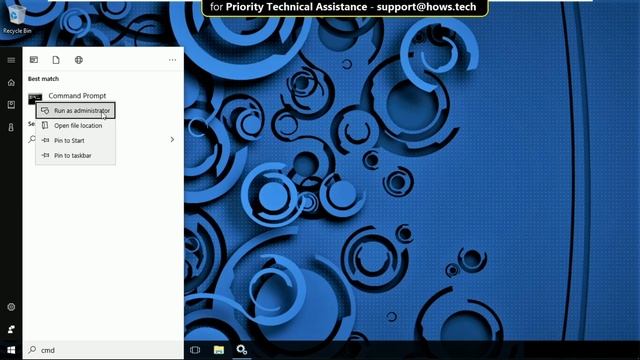
Task: Open the Recycle Bin desktop icon
Action: (16, 19)
